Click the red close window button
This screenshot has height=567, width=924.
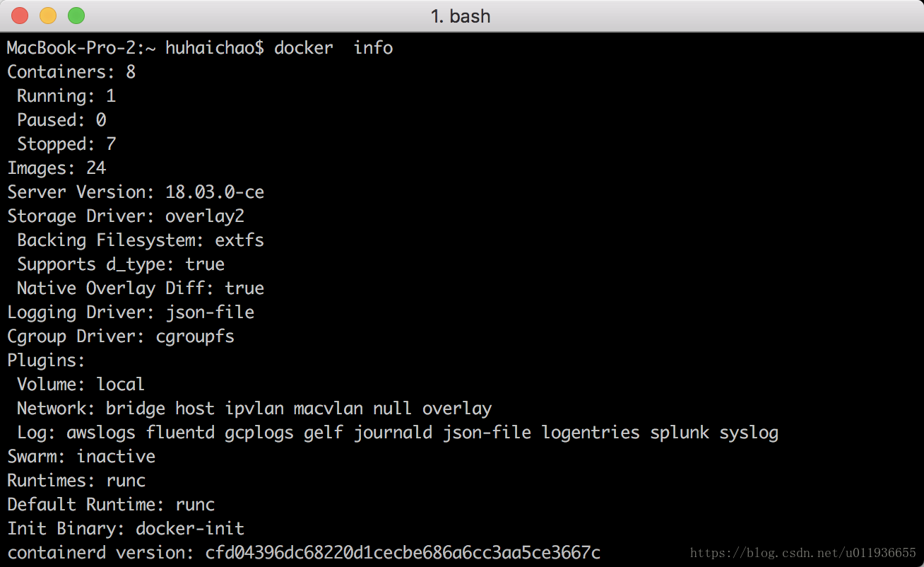coord(20,15)
